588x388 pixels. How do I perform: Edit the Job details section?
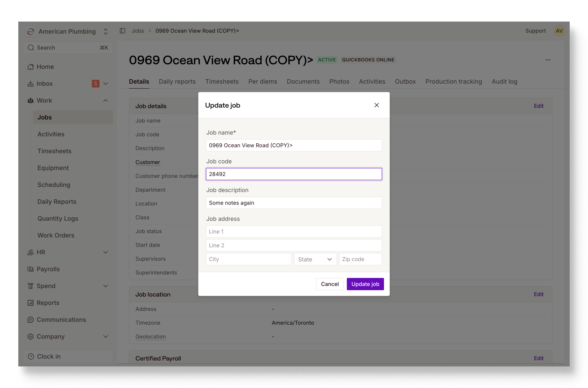[x=538, y=106]
